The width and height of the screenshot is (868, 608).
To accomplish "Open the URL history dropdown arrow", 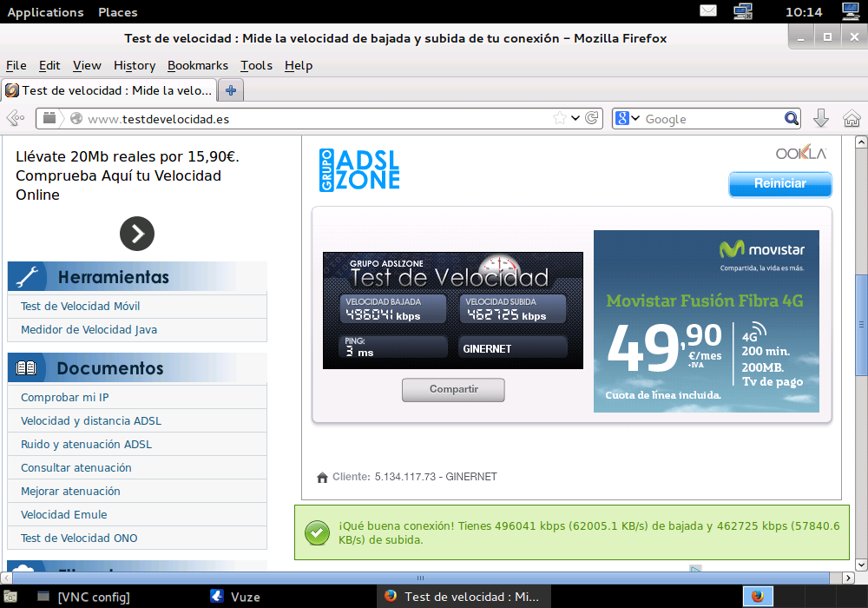I will pos(575,118).
